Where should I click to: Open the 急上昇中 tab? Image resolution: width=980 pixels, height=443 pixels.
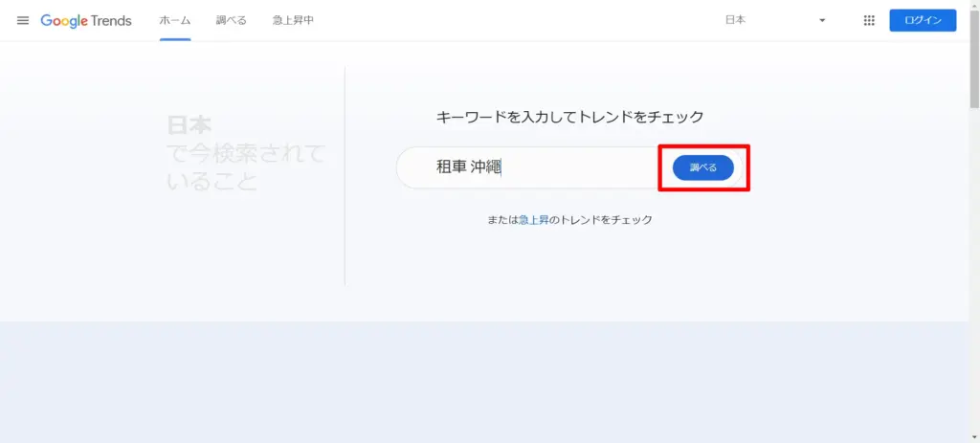coord(293,21)
